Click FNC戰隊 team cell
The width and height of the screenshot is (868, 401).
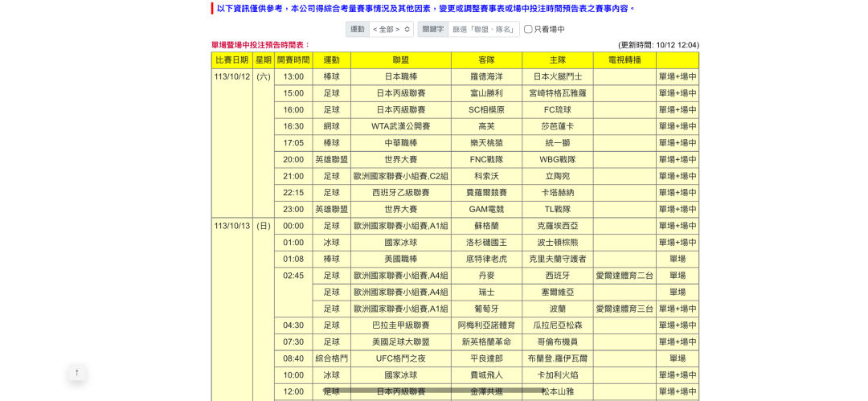(486, 159)
